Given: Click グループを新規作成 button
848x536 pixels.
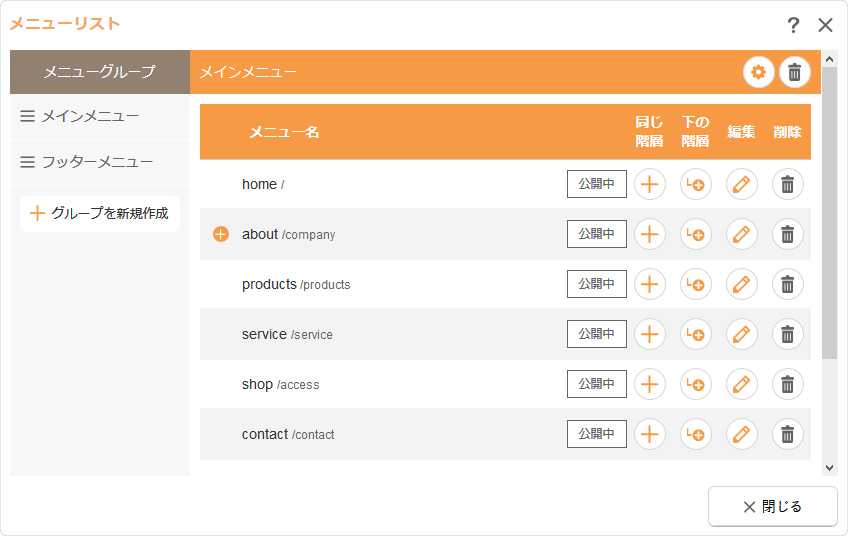Looking at the screenshot, I should (x=100, y=213).
